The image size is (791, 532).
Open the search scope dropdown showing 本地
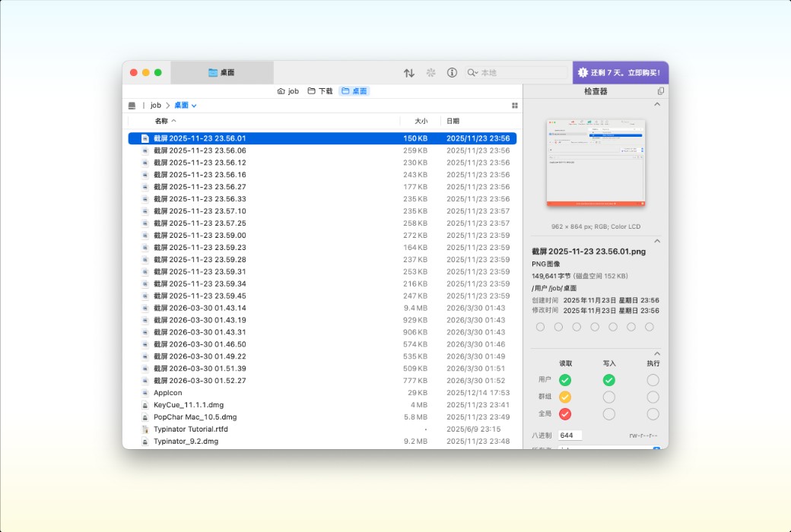[x=474, y=73]
